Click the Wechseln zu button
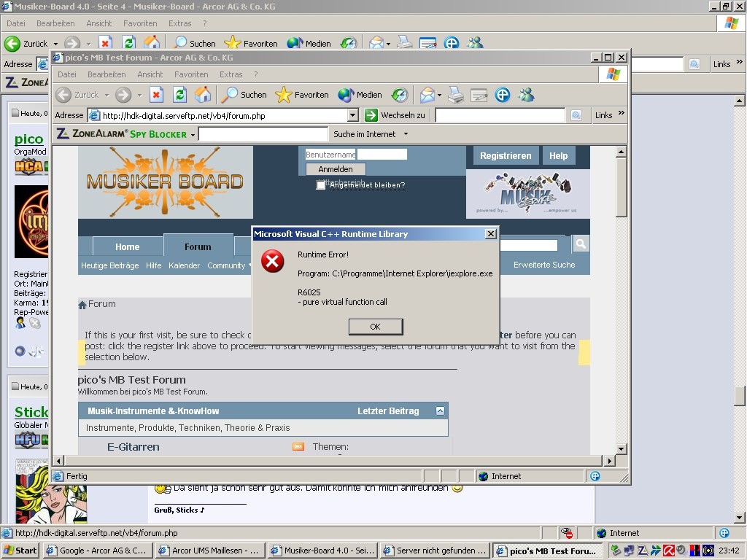 396,114
